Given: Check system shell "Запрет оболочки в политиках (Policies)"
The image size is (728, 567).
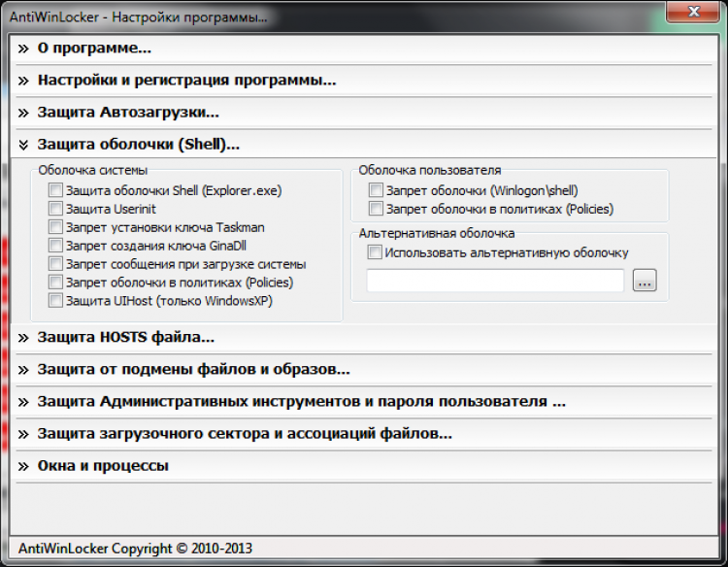Looking at the screenshot, I should tap(55, 282).
